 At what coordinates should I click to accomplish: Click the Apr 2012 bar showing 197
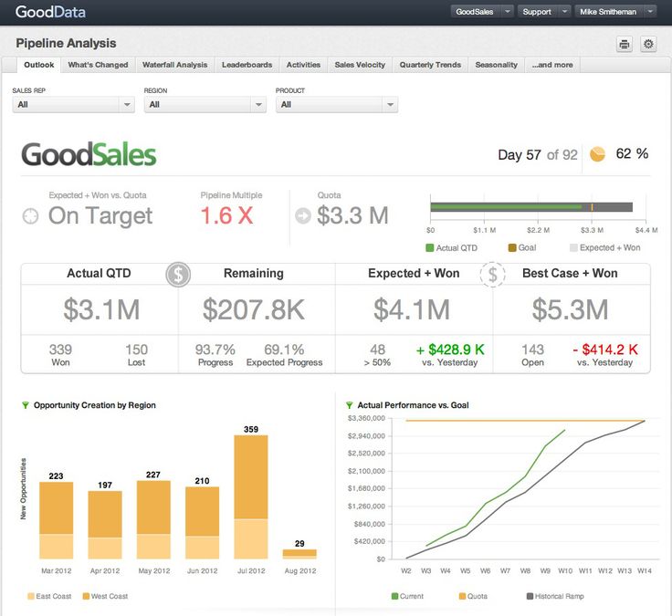(105, 525)
